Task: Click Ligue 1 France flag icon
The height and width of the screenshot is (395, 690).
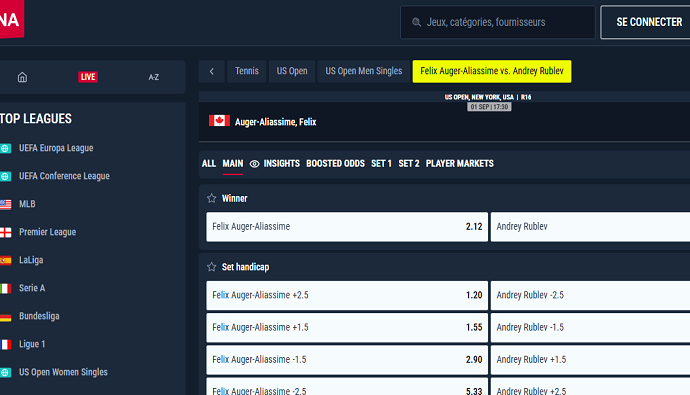Action: [5, 344]
